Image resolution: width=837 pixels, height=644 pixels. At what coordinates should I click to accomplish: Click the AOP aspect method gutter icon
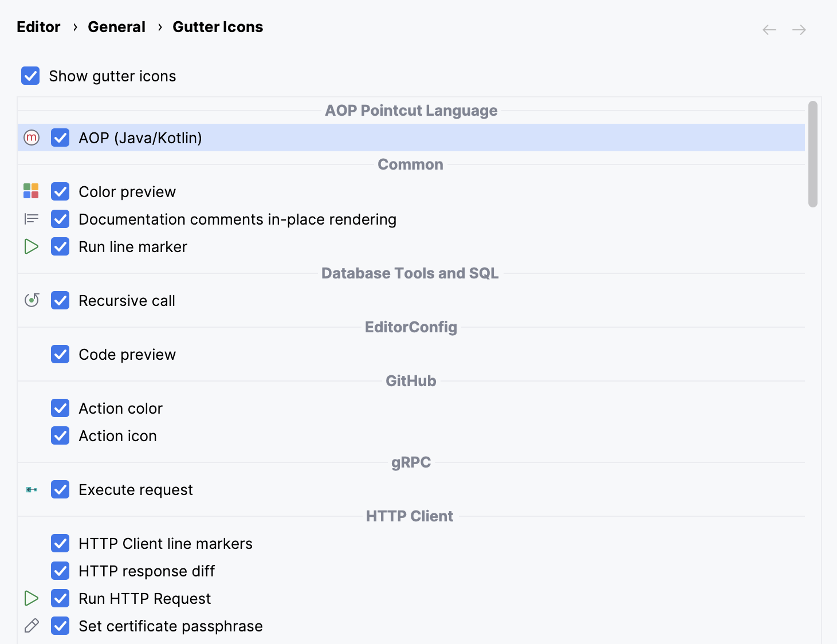coord(32,138)
